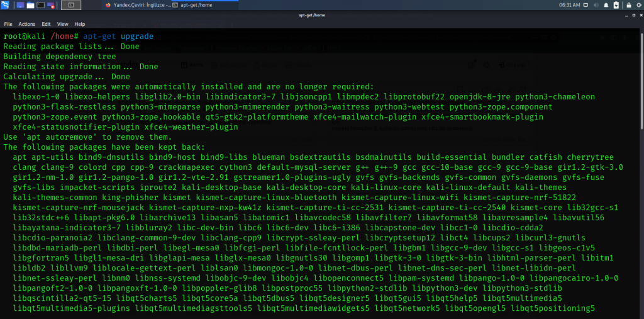This screenshot has height=319, width=644.
Task: Click the volume speaker tray icon
Action: click(x=597, y=5)
